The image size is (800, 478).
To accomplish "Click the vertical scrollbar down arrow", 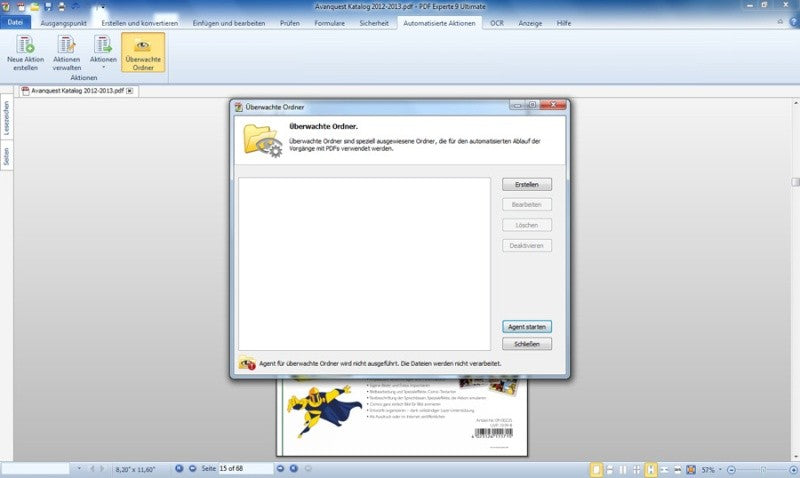I will pyautogui.click(x=795, y=457).
